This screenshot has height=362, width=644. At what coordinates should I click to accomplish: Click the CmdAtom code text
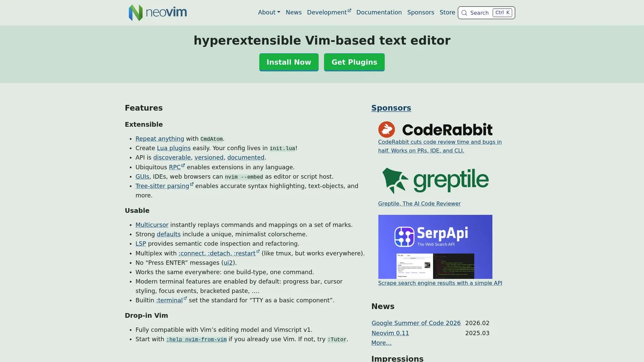coord(211,139)
